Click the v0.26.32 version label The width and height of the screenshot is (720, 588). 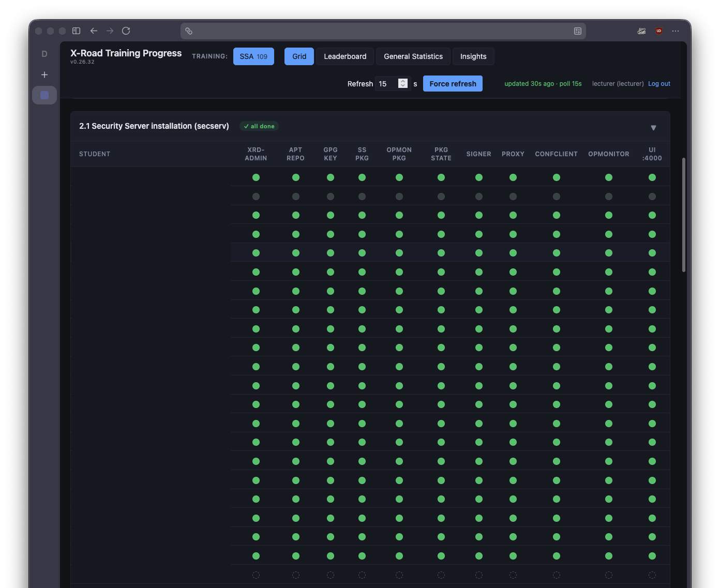[82, 62]
